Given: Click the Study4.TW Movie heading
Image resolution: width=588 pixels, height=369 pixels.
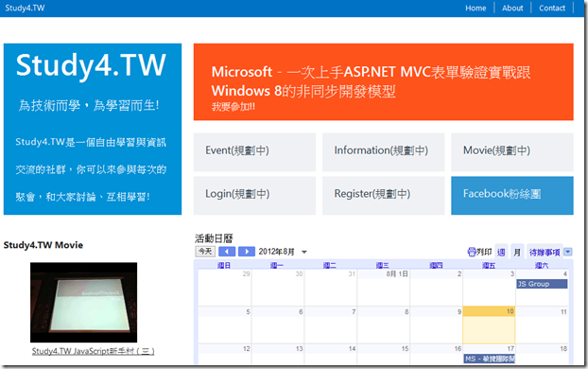Looking at the screenshot, I should pos(43,245).
